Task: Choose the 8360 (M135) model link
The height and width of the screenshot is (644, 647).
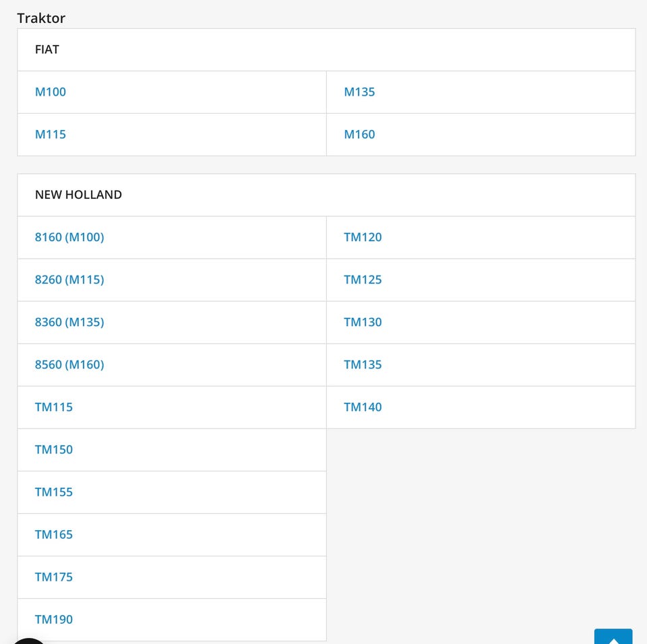Action: coord(69,322)
